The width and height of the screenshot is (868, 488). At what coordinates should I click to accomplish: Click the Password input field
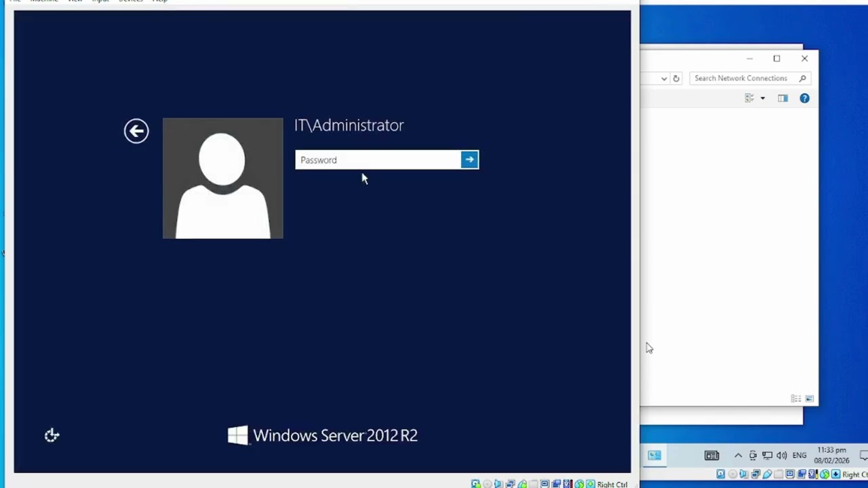[378, 160]
